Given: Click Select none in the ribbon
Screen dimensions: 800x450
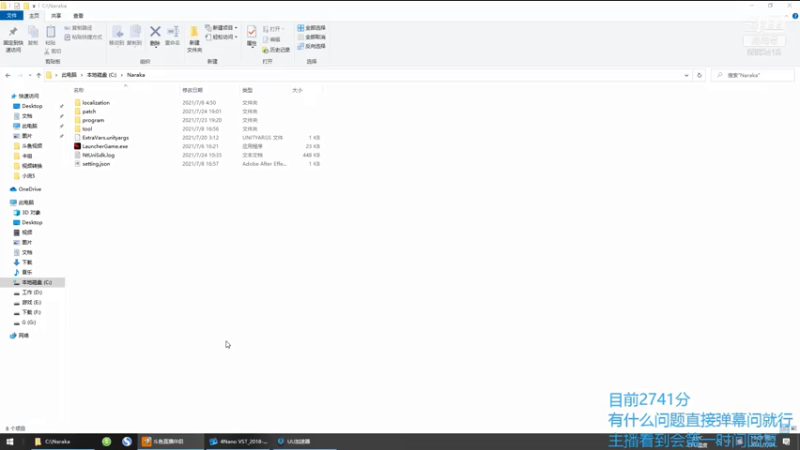Looking at the screenshot, I should (311, 37).
